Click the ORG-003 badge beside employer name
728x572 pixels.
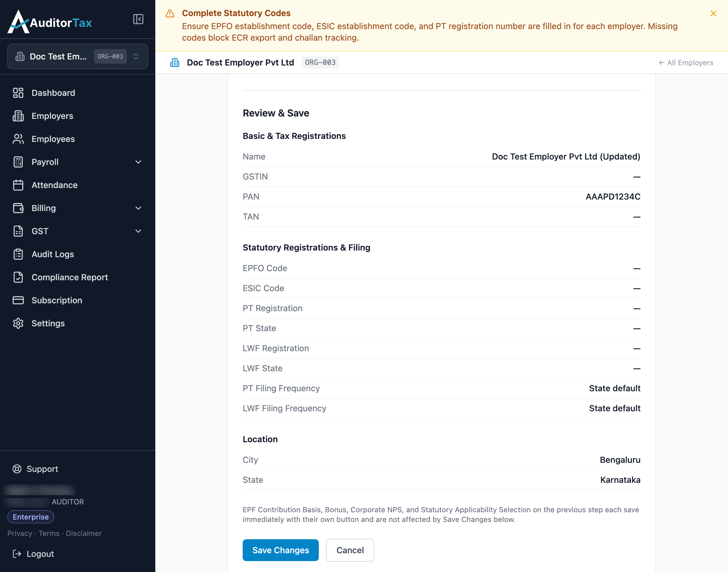(x=320, y=62)
